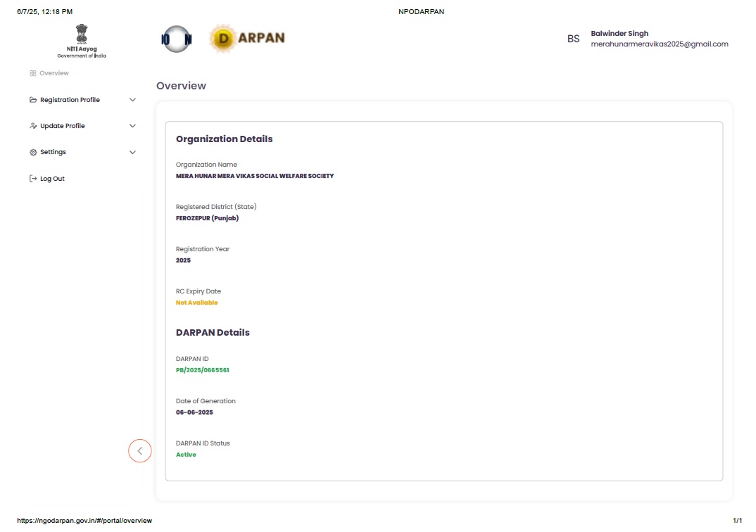Click the NITI Aayog emblem logo

pyautogui.click(x=82, y=41)
